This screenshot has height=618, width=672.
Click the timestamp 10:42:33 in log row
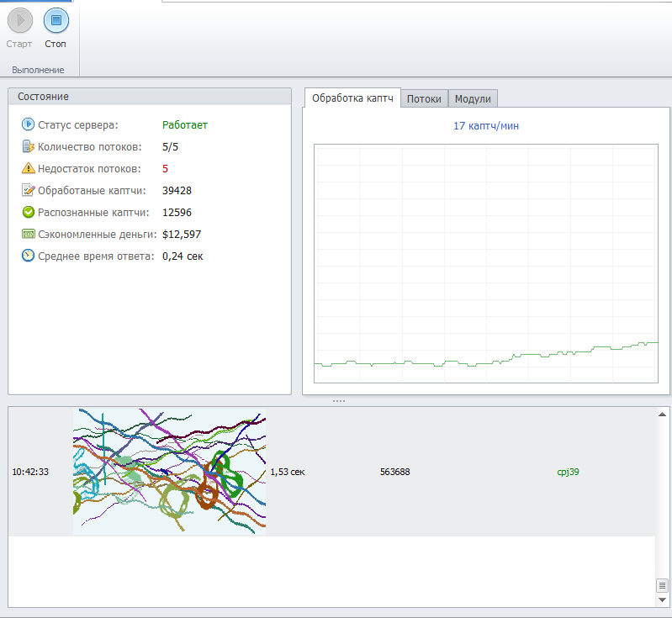[x=30, y=472]
